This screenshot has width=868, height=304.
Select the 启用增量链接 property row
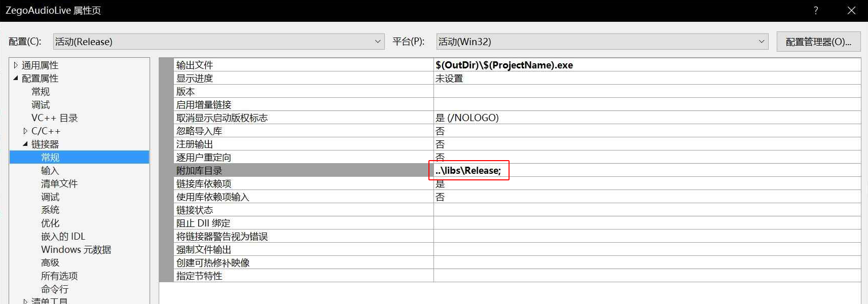point(517,104)
